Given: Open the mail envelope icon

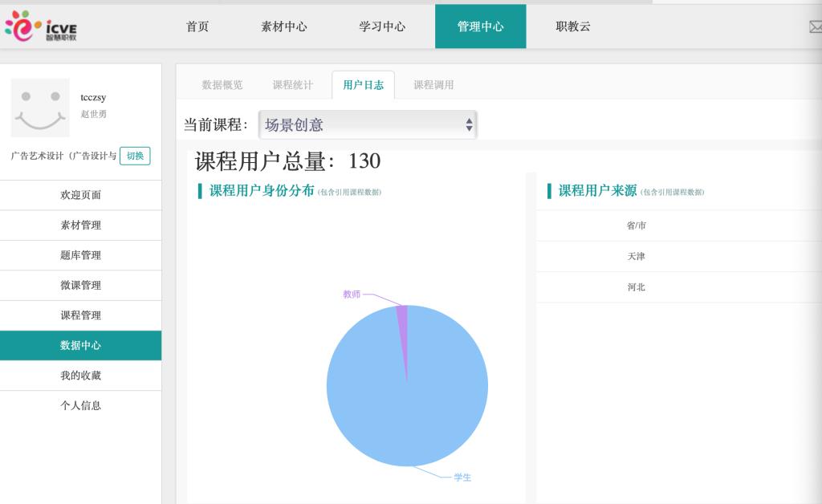Looking at the screenshot, I should coord(814,26).
